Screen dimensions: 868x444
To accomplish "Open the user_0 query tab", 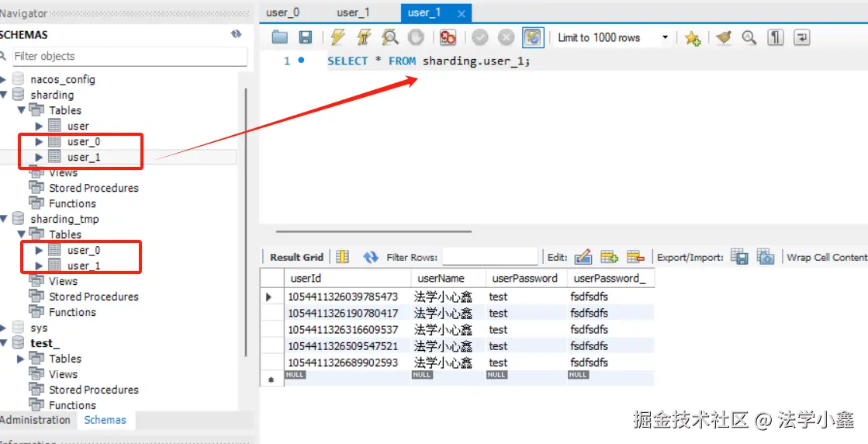I will pyautogui.click(x=282, y=12).
